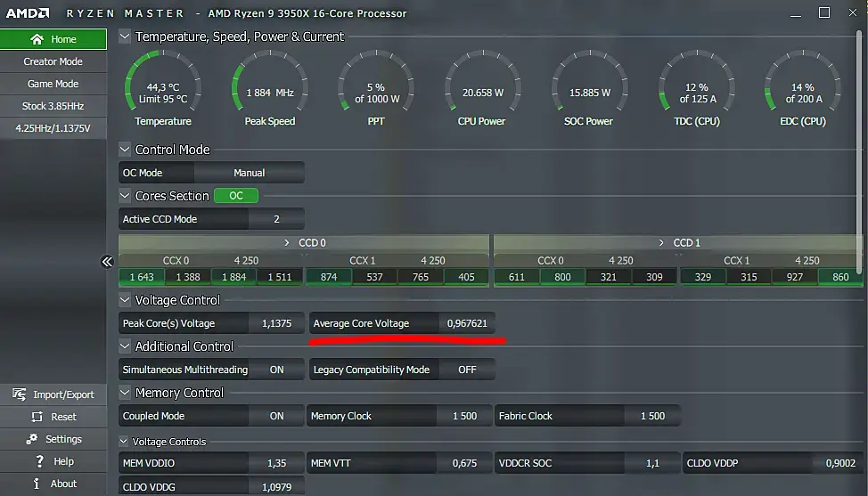This screenshot has width=868, height=496.
Task: Collapse the Cores Section chevron
Action: pyautogui.click(x=125, y=196)
